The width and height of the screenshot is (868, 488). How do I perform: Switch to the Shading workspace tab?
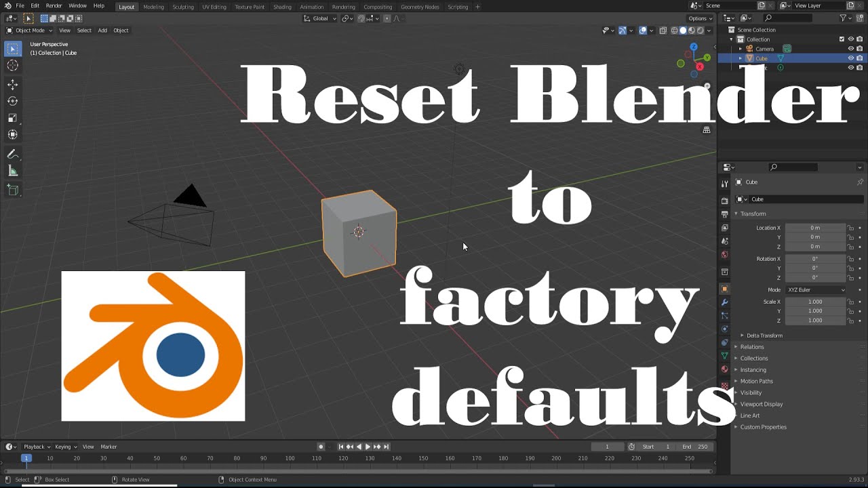point(282,7)
